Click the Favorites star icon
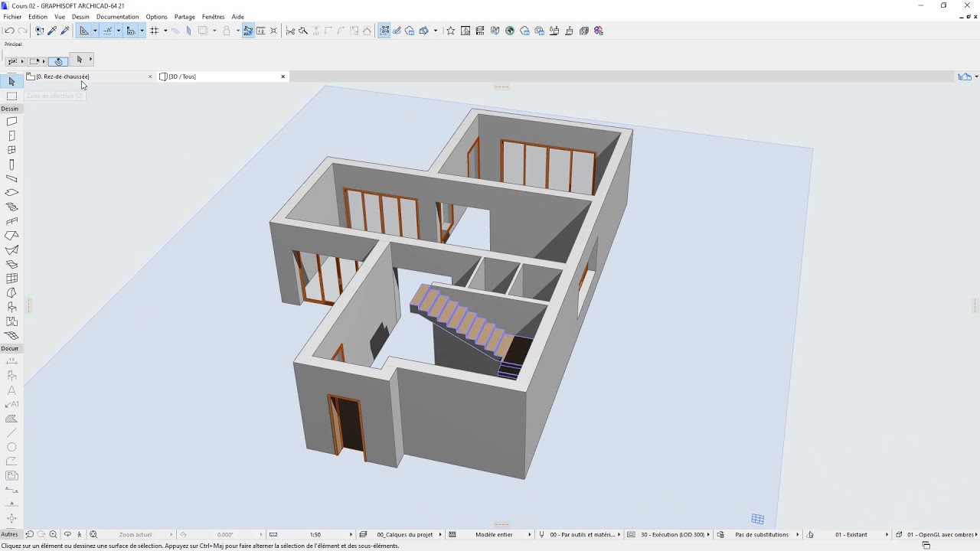 pyautogui.click(x=450, y=31)
